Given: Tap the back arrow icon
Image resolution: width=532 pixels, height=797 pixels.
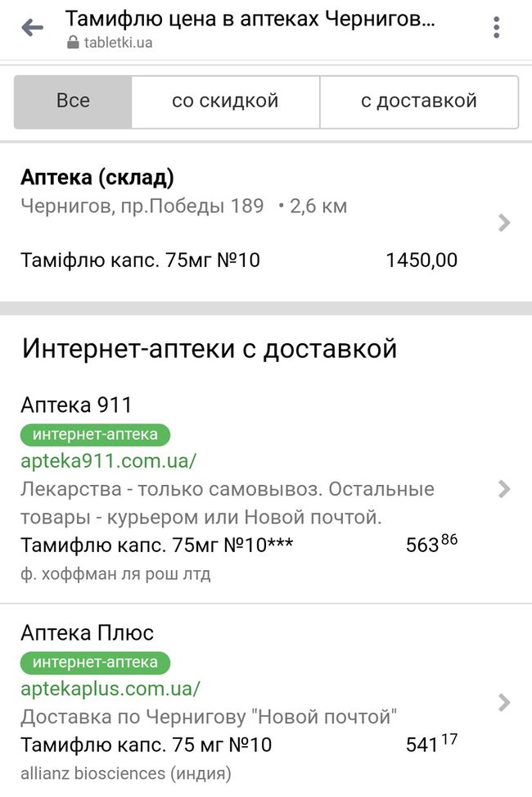Looking at the screenshot, I should [x=32, y=28].
